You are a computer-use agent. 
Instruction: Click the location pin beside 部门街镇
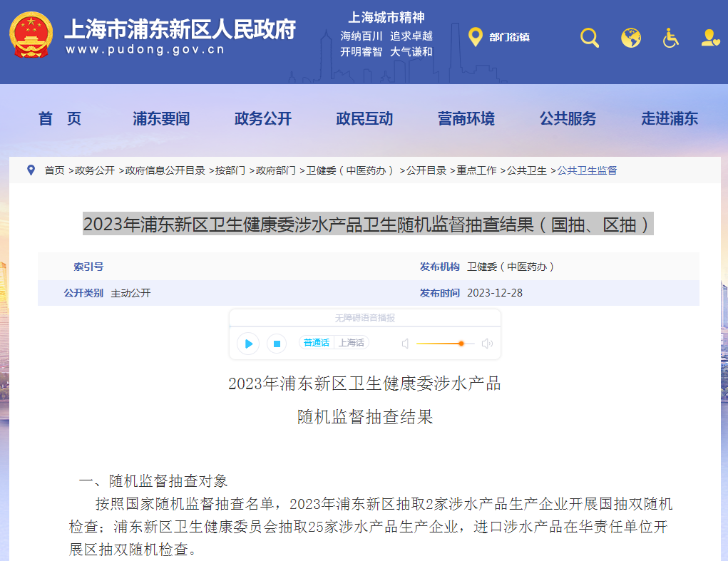tap(475, 36)
